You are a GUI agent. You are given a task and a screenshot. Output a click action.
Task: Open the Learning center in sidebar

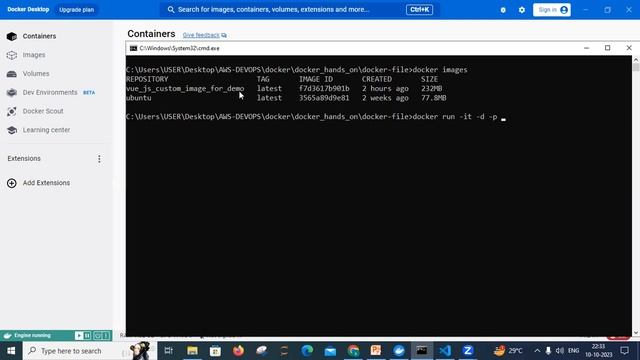(46, 130)
